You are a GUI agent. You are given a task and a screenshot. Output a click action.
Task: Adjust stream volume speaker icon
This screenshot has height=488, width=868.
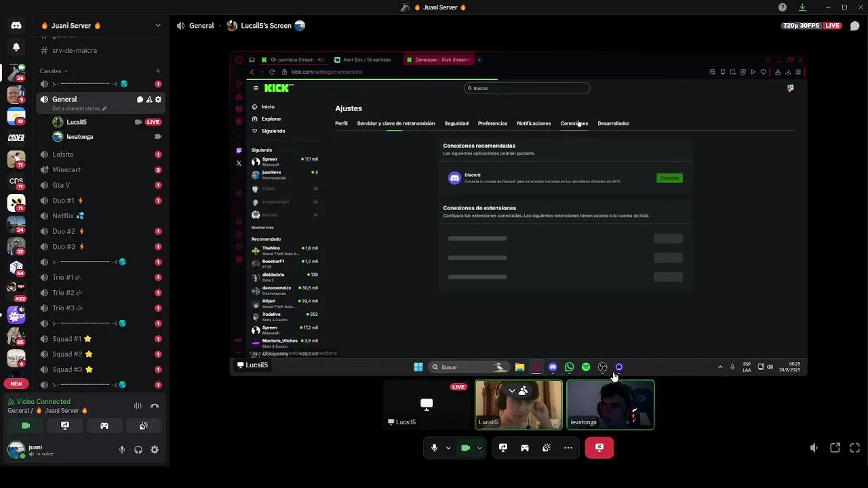coord(814,448)
